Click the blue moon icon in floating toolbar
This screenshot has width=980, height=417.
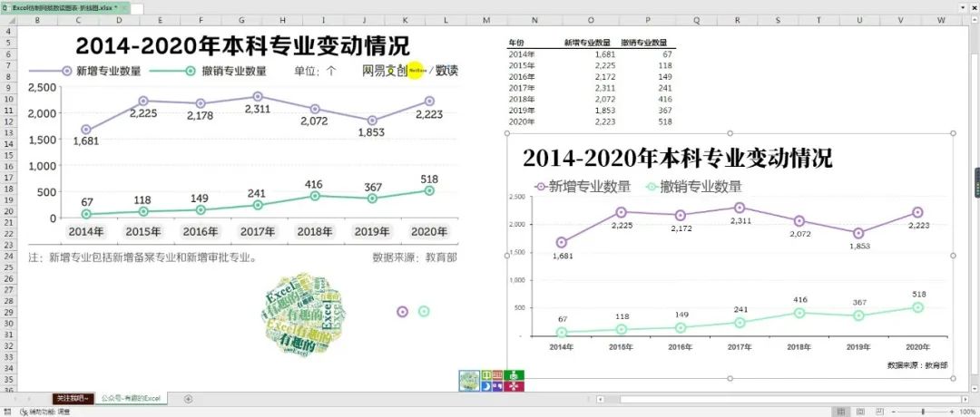coord(487,386)
